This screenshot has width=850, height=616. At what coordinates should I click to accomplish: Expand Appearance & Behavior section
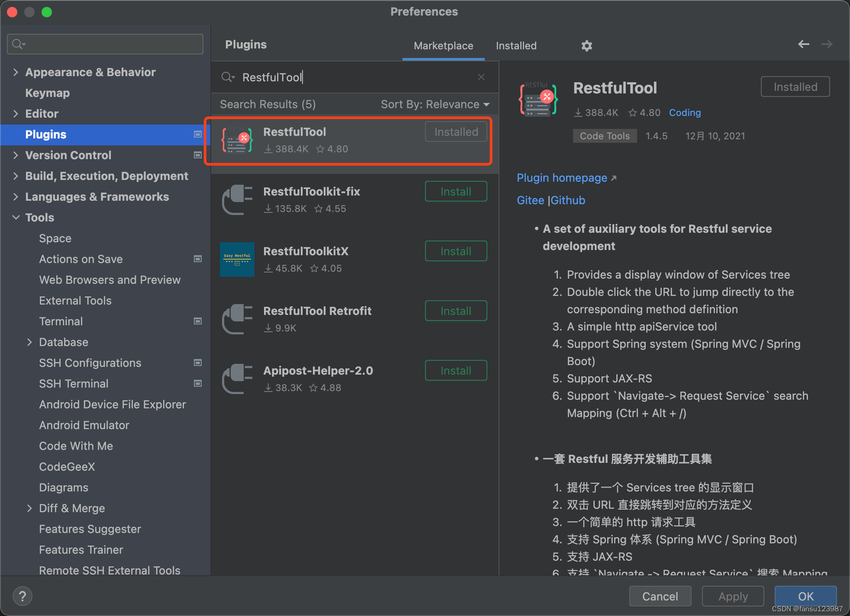(x=16, y=72)
